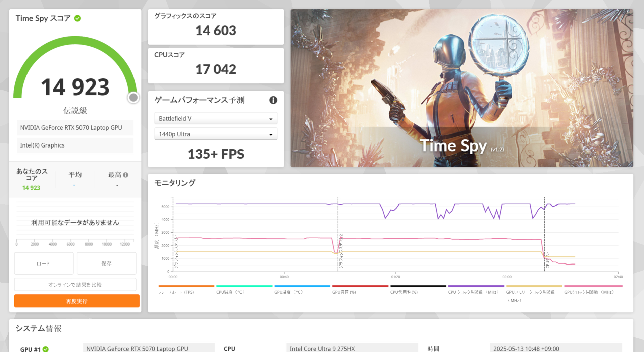Open the Battlefield V game dropdown
The height and width of the screenshot is (352, 644).
pos(216,118)
